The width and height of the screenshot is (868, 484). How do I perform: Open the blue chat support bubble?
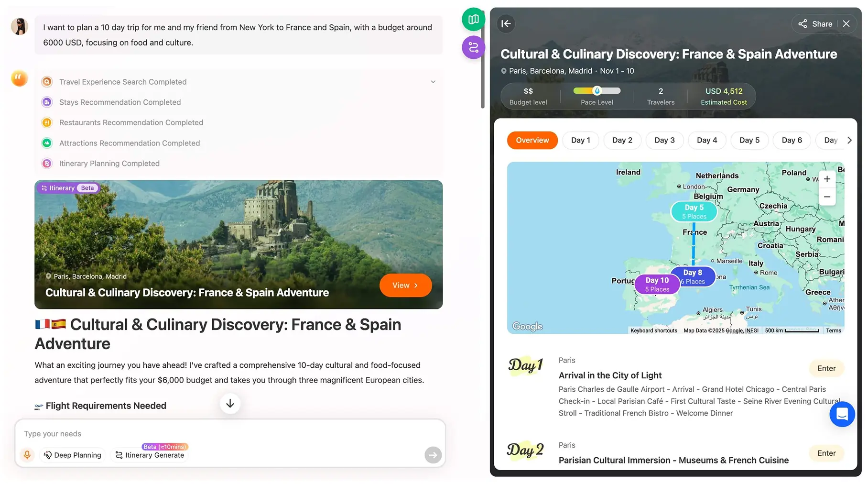pyautogui.click(x=842, y=414)
